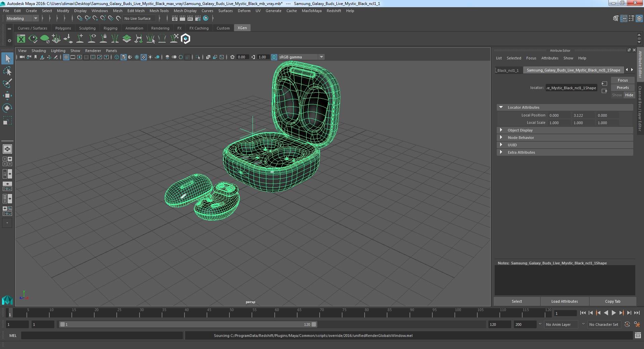Toggle isolate select in viewport toolbar
644x349 pixels.
[198, 57]
